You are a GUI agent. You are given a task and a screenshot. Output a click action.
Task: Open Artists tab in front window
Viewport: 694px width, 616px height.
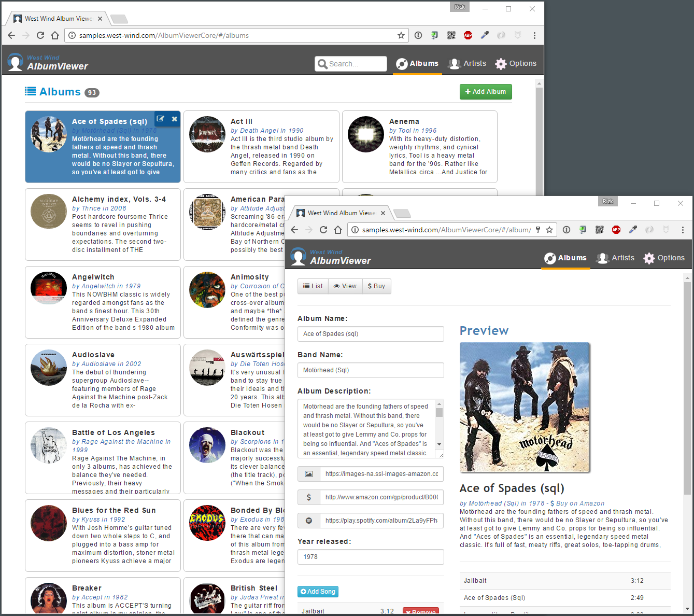pyautogui.click(x=616, y=258)
